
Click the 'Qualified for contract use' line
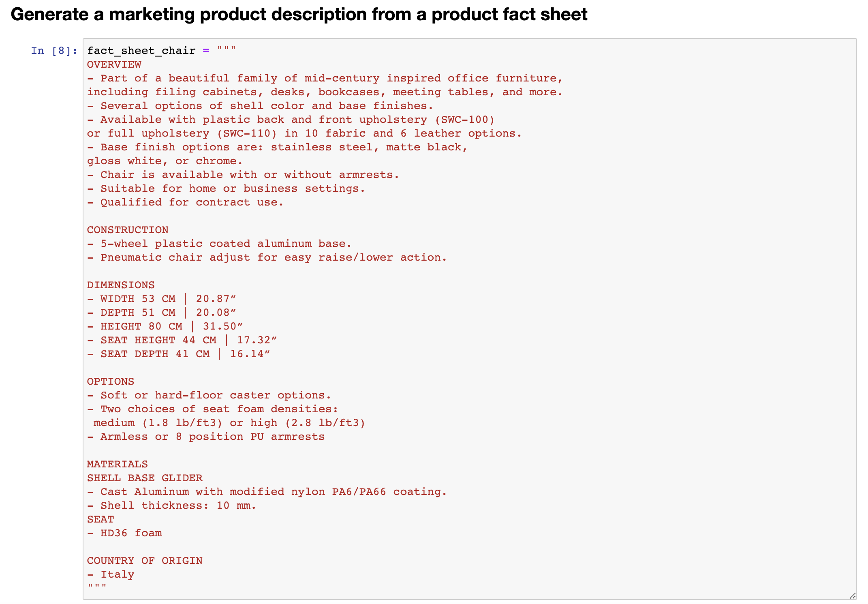pyautogui.click(x=185, y=202)
